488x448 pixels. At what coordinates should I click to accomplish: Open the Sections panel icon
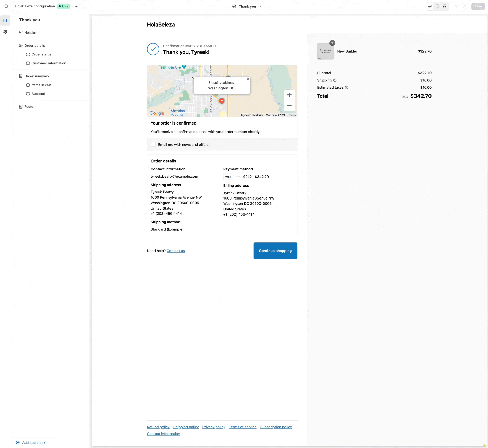[x=5, y=20]
